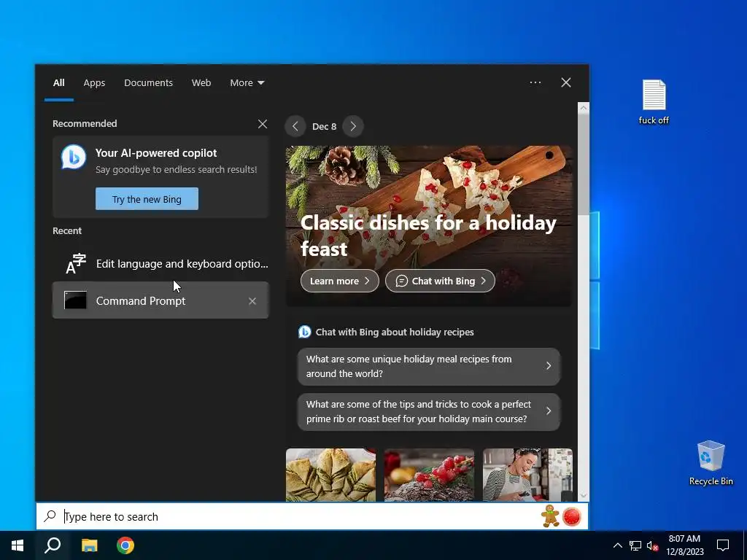Select the prime rib cooking tips suggestion
Screen dimensions: 747x560
point(429,411)
